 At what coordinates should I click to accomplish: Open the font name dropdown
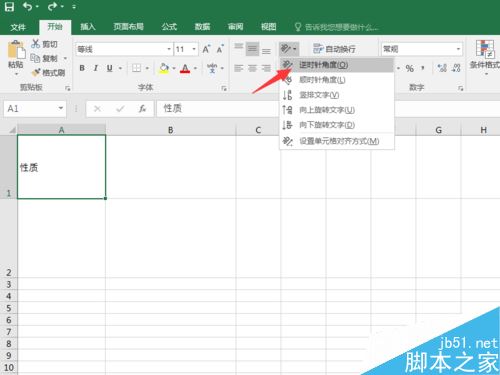pyautogui.click(x=169, y=49)
